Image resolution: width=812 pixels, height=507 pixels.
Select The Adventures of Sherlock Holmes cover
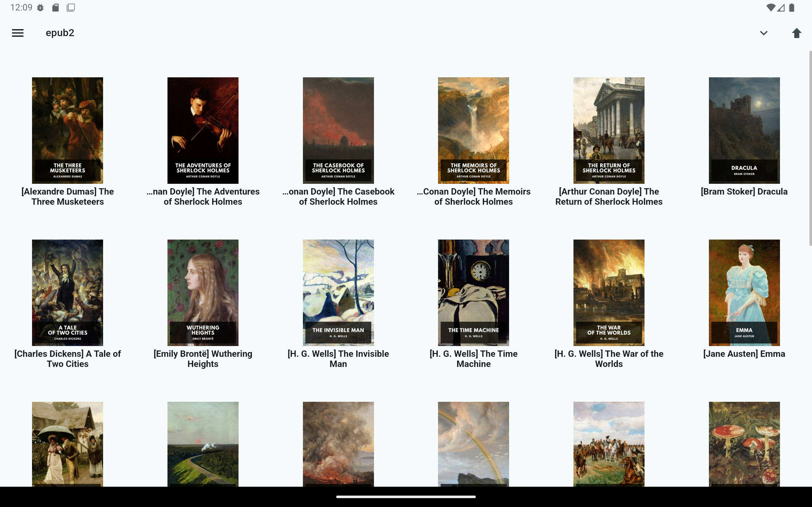click(x=203, y=130)
